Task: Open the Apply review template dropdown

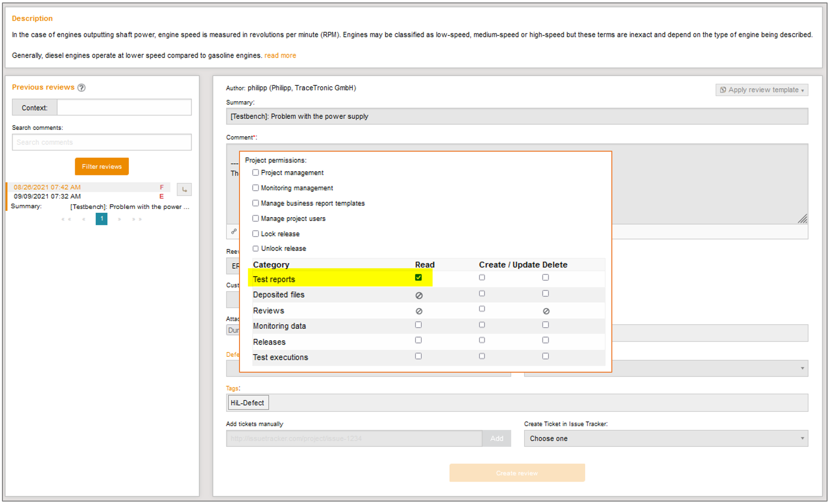Action: tap(761, 90)
